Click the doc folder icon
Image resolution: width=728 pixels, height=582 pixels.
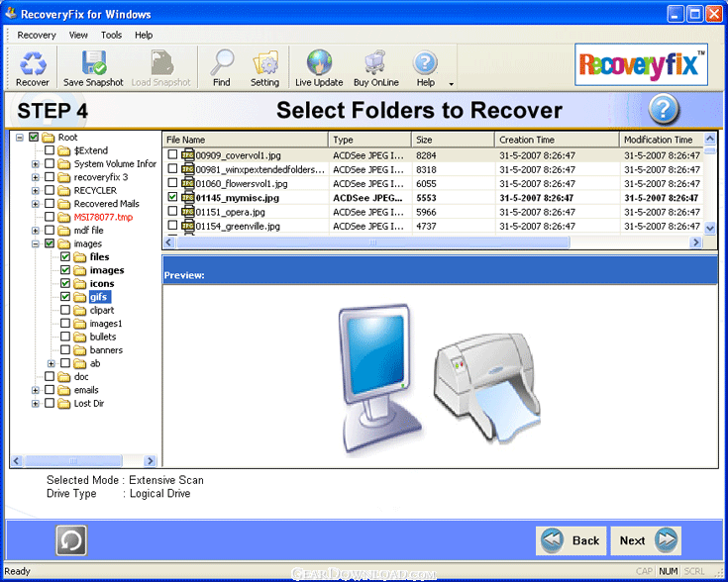[64, 377]
